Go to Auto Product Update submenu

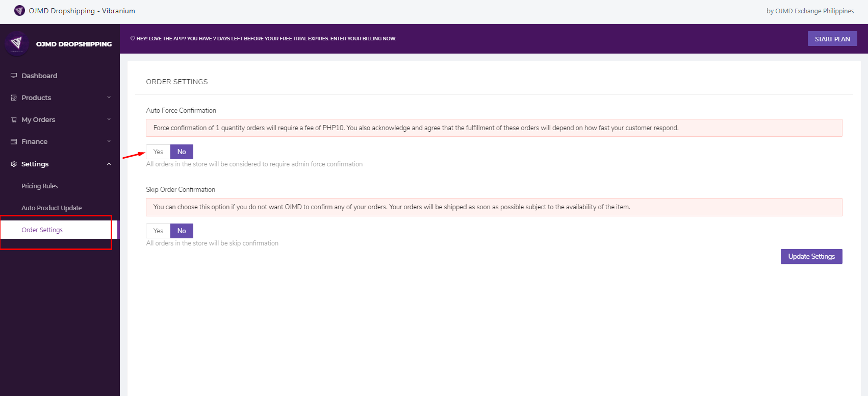coord(52,208)
